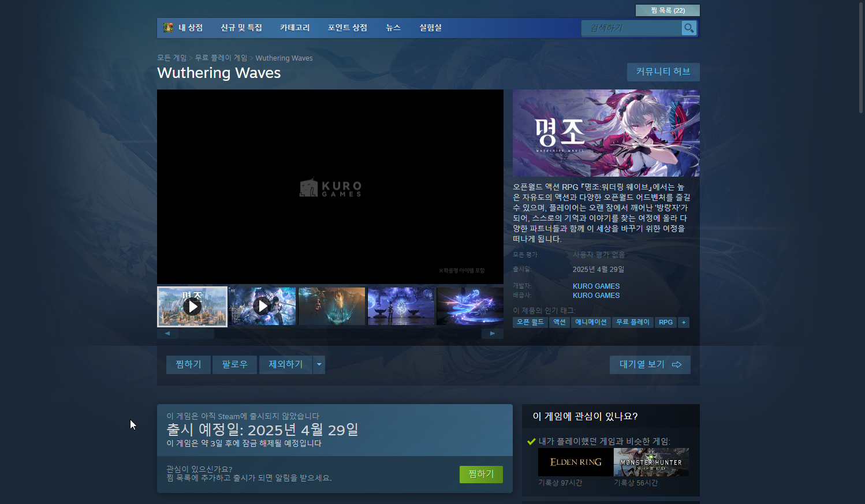Expand the 제외하기 dropdown arrow
The width and height of the screenshot is (865, 504).
(x=319, y=364)
